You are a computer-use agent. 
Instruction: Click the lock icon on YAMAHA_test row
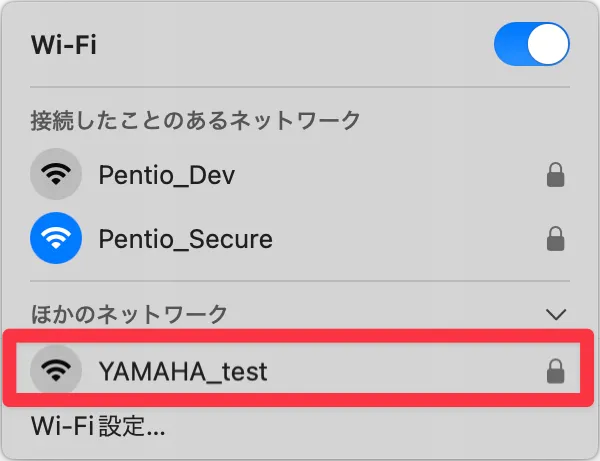click(555, 371)
